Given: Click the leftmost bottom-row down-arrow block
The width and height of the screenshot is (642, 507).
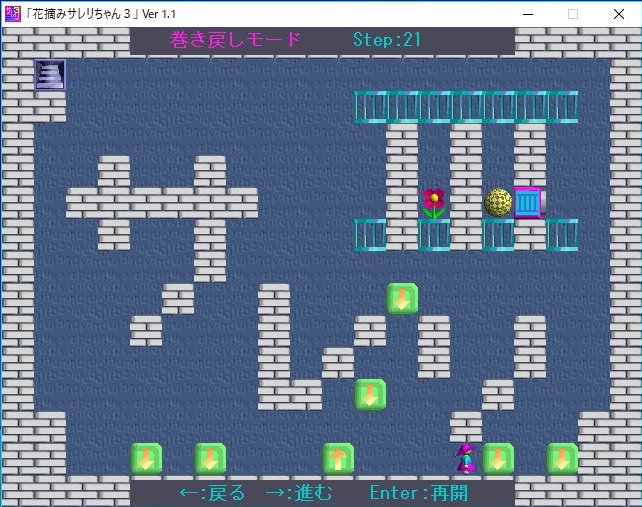Looking at the screenshot, I should pyautogui.click(x=146, y=459).
